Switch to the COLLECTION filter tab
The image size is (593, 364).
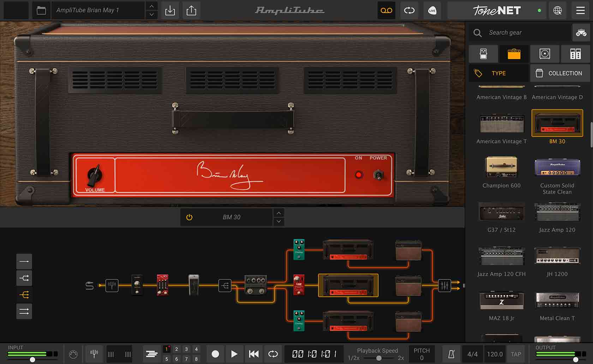560,73
